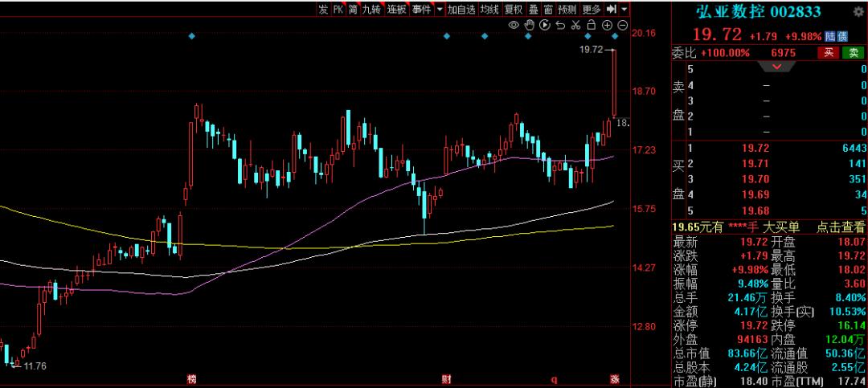The image size is (868, 388).
Task: Select the 九转 indicator tab
Action: click(371, 9)
